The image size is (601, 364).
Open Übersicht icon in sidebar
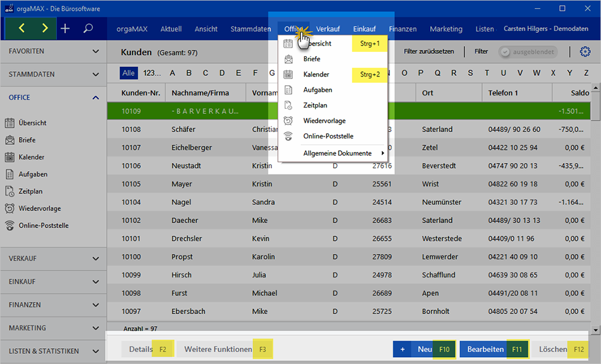pos(9,123)
